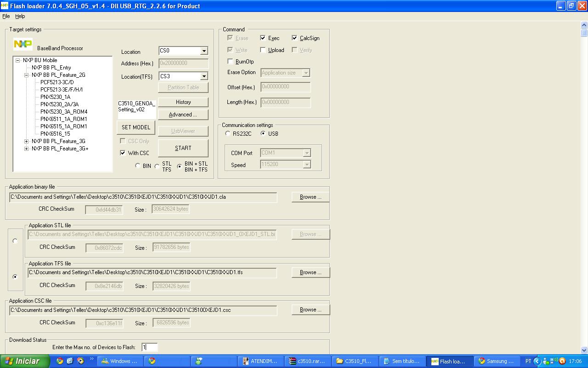Open the File menu
This screenshot has width=588, height=368.
(6, 16)
